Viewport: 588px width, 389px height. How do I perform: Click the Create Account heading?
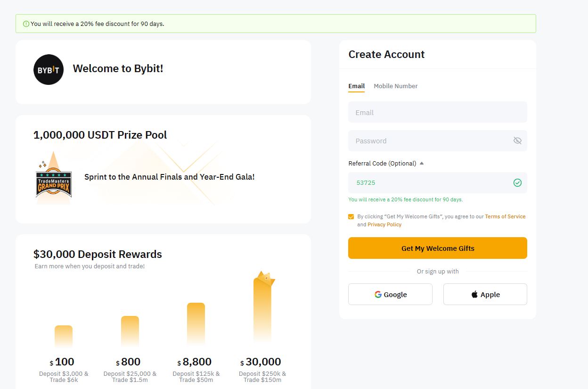point(386,54)
